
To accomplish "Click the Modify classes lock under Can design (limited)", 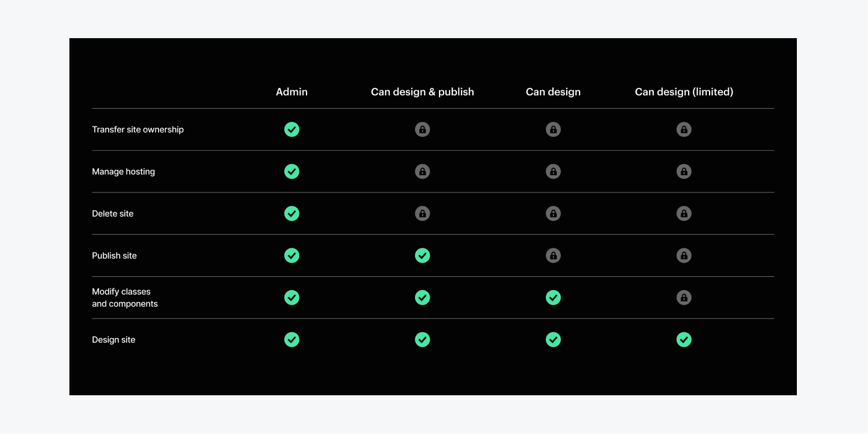I will click(684, 298).
